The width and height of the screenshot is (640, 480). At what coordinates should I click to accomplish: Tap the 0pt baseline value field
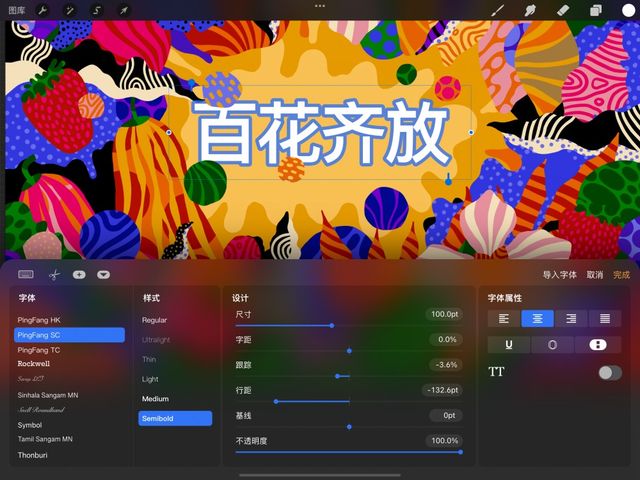[446, 415]
